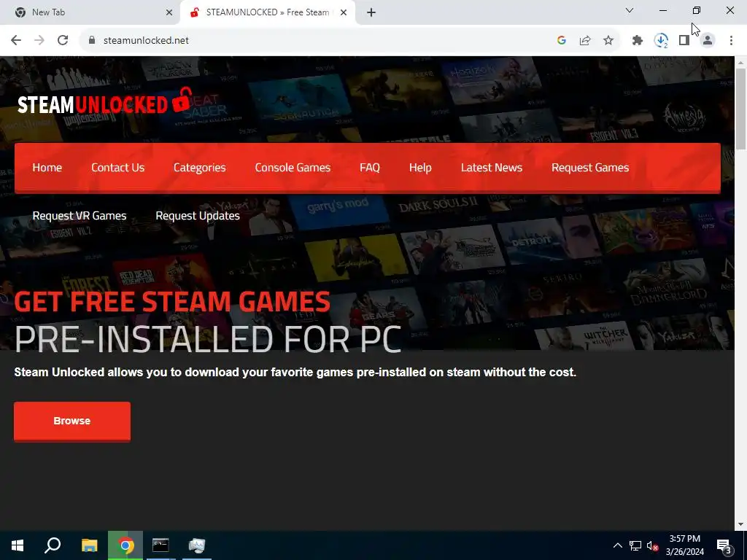The width and height of the screenshot is (747, 560).
Task: Click the muted volume tray icon
Action: [653, 545]
